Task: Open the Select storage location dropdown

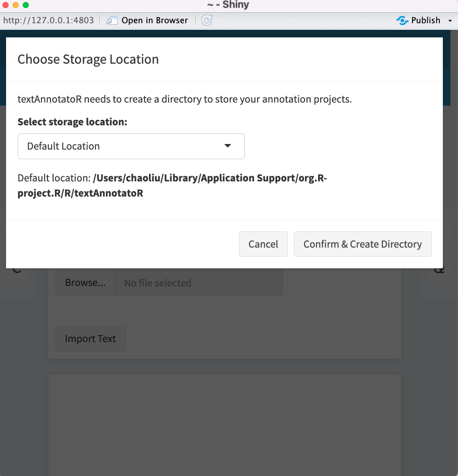Action: pyautogui.click(x=131, y=147)
